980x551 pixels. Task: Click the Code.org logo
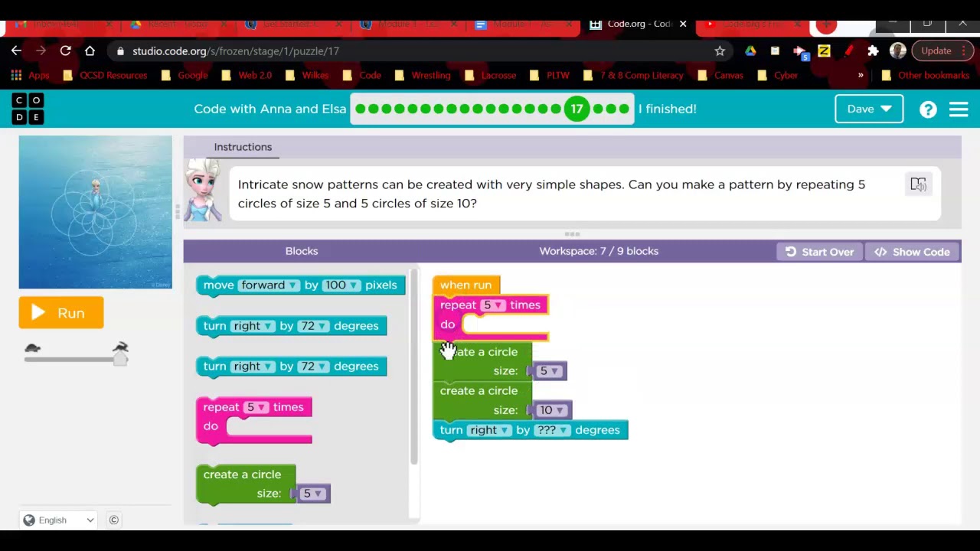point(28,109)
